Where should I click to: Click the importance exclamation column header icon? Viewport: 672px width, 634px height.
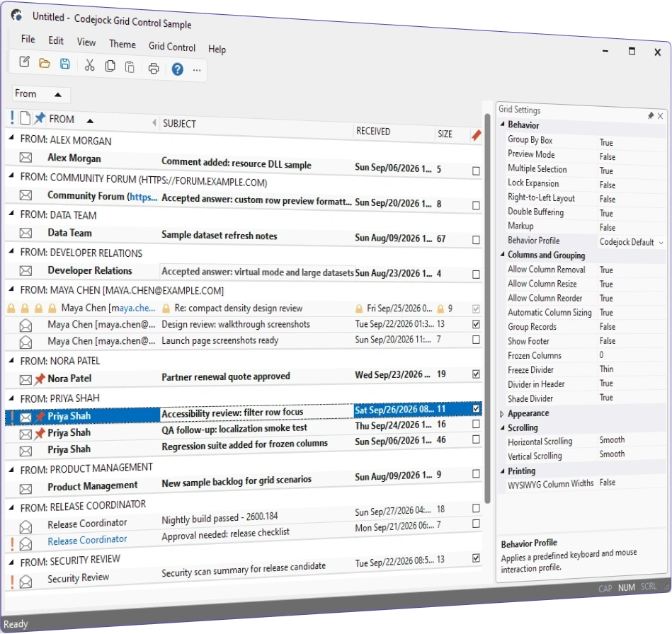point(12,117)
